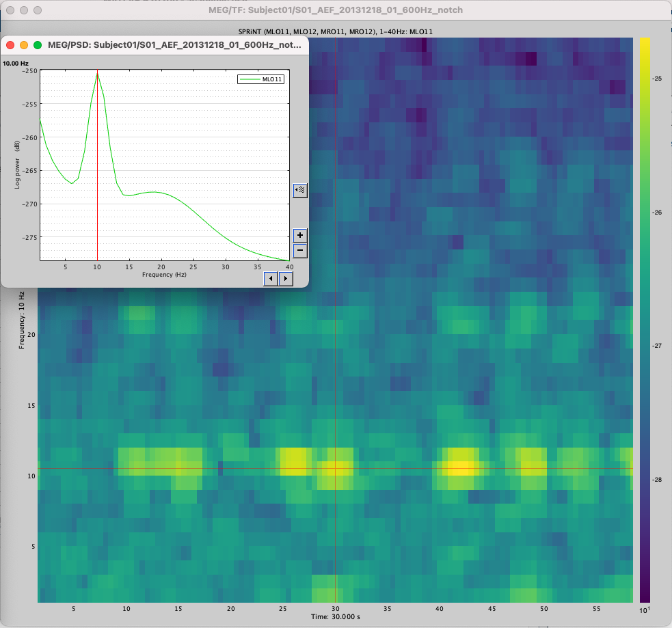Screen dimensions: 672x628
Task: Click the yellow top of the colorbar
Action: [644, 44]
